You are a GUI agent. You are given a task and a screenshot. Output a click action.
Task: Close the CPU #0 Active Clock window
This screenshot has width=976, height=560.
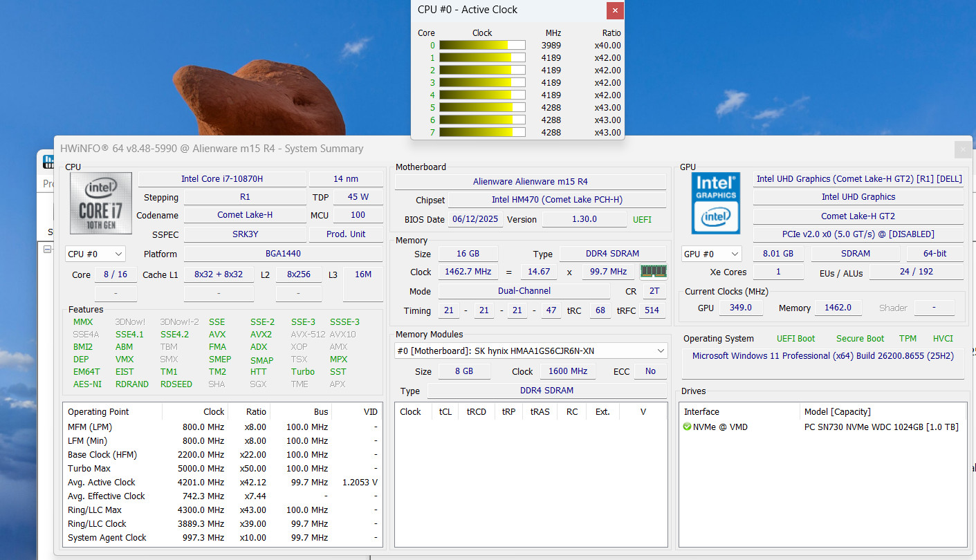[x=615, y=10]
